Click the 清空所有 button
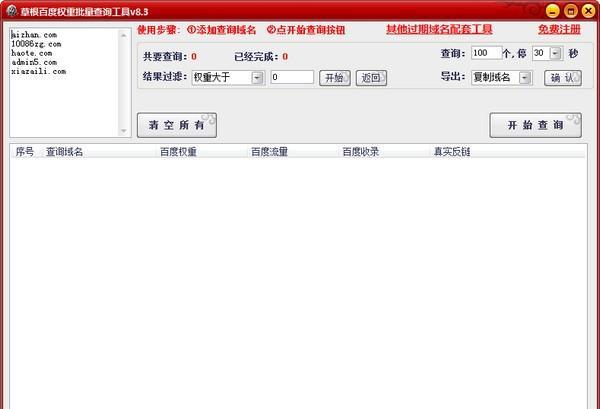 (177, 125)
